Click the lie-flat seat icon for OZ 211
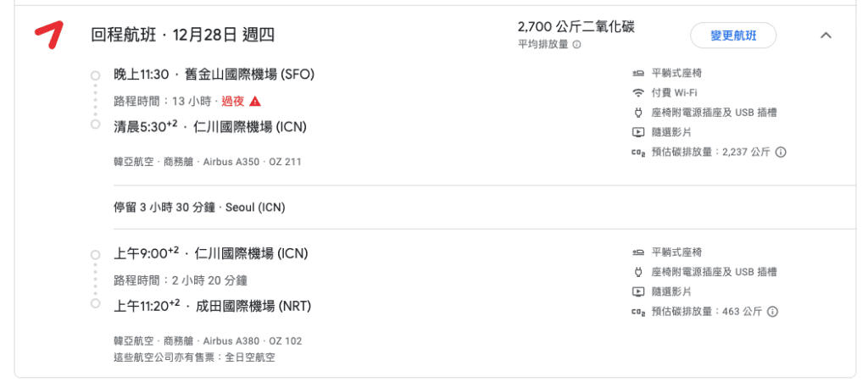The height and width of the screenshot is (388, 868). (x=638, y=73)
